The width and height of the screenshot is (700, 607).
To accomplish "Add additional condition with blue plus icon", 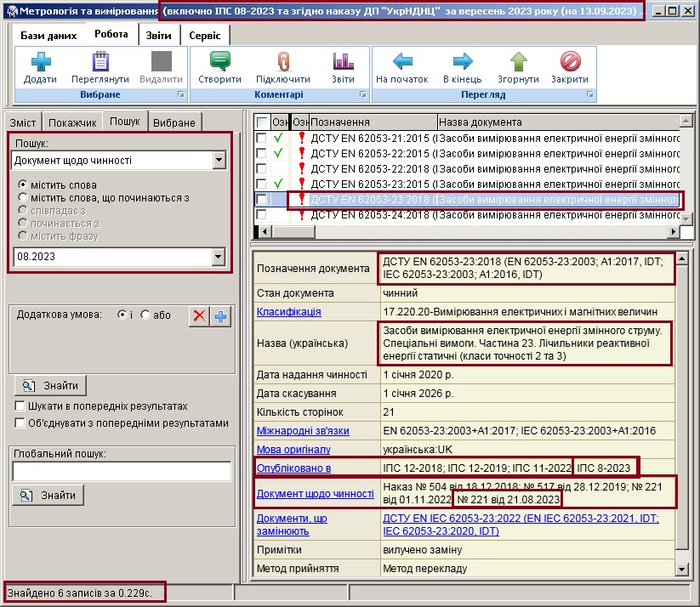I will click(220, 316).
